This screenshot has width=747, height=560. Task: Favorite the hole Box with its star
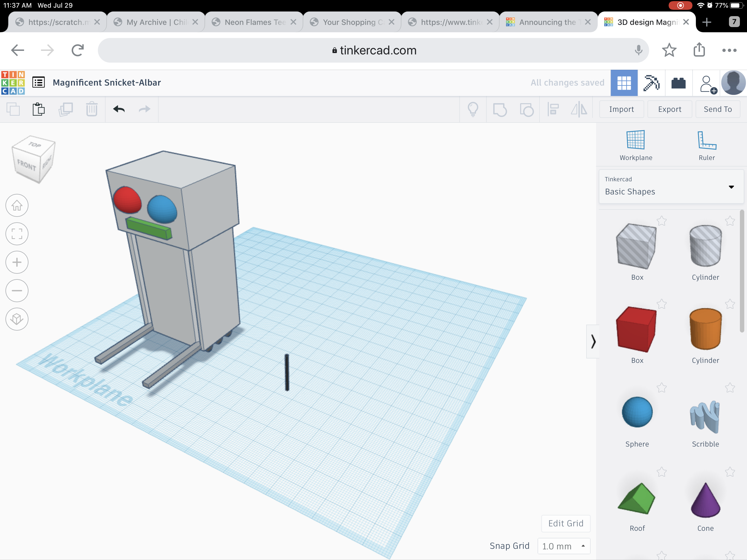pos(662,221)
